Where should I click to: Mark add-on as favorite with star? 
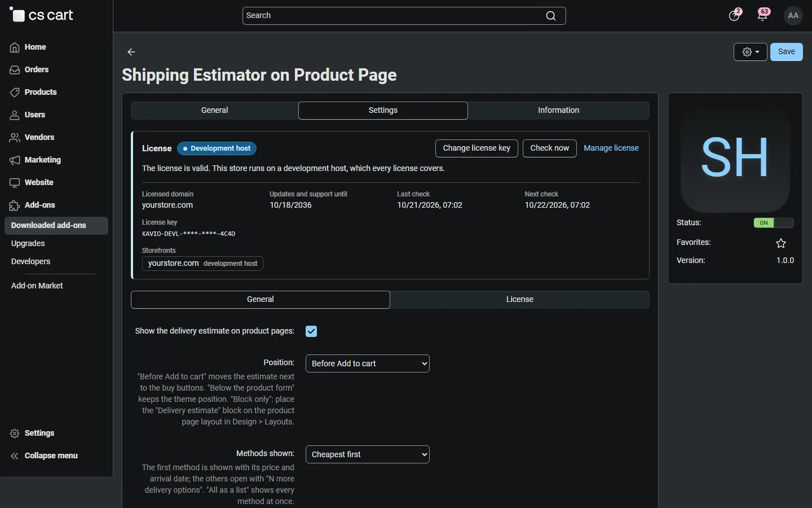781,243
